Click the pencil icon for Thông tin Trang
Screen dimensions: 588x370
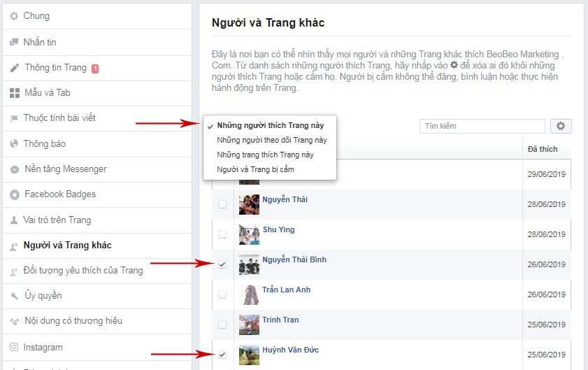pos(14,68)
